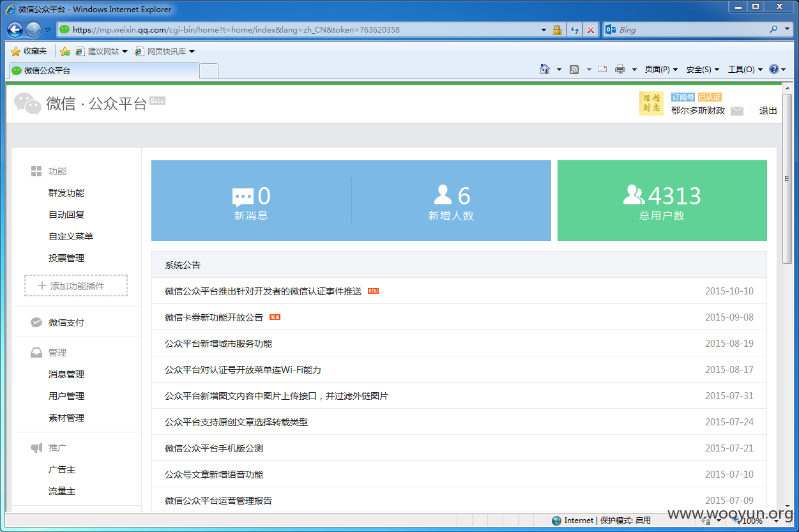Click the browser Forward arrow button
The image size is (799, 532).
pyautogui.click(x=33, y=29)
